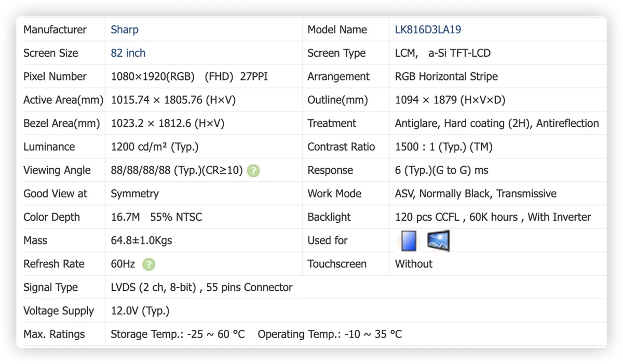623x364 pixels.
Task: Select the 60Hz value
Action: pyautogui.click(x=123, y=264)
